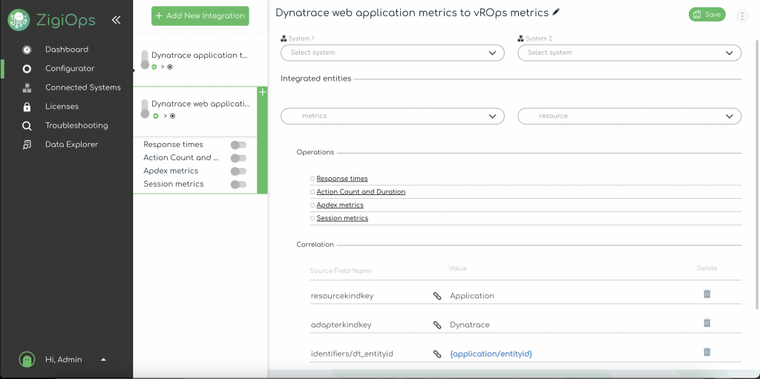Select the Response times operation radio

(x=313, y=179)
